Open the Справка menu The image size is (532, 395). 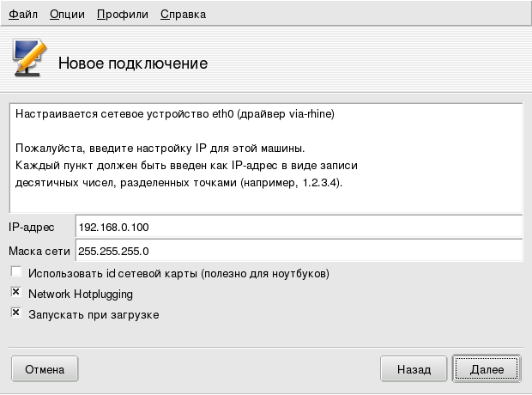click(x=183, y=15)
